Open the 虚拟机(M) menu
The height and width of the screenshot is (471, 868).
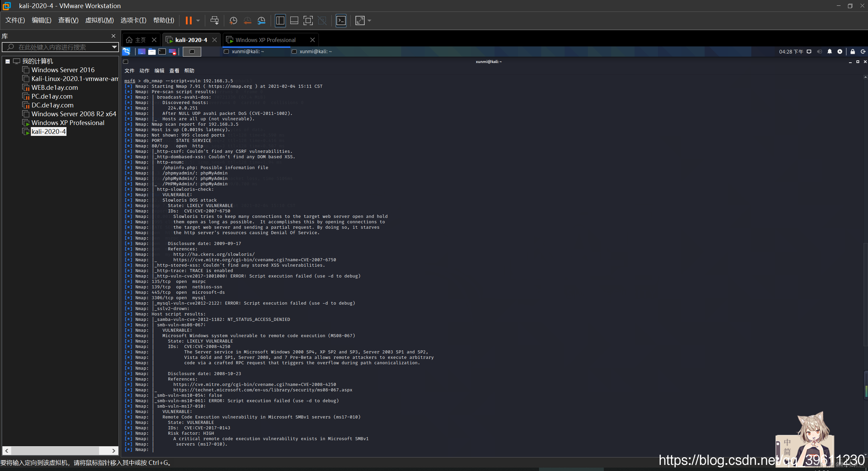pyautogui.click(x=99, y=20)
